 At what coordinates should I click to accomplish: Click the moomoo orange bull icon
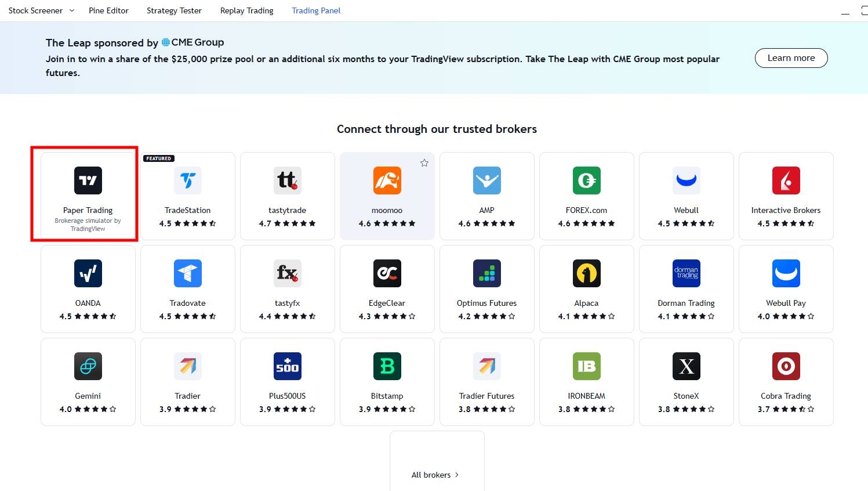[387, 180]
